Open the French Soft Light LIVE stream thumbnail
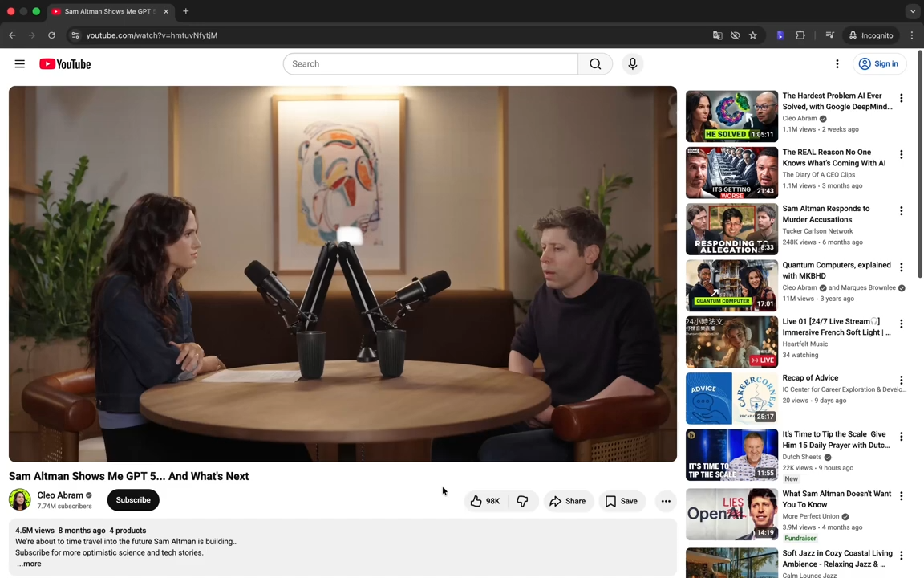Screen dimensions: 924x578 (731, 342)
